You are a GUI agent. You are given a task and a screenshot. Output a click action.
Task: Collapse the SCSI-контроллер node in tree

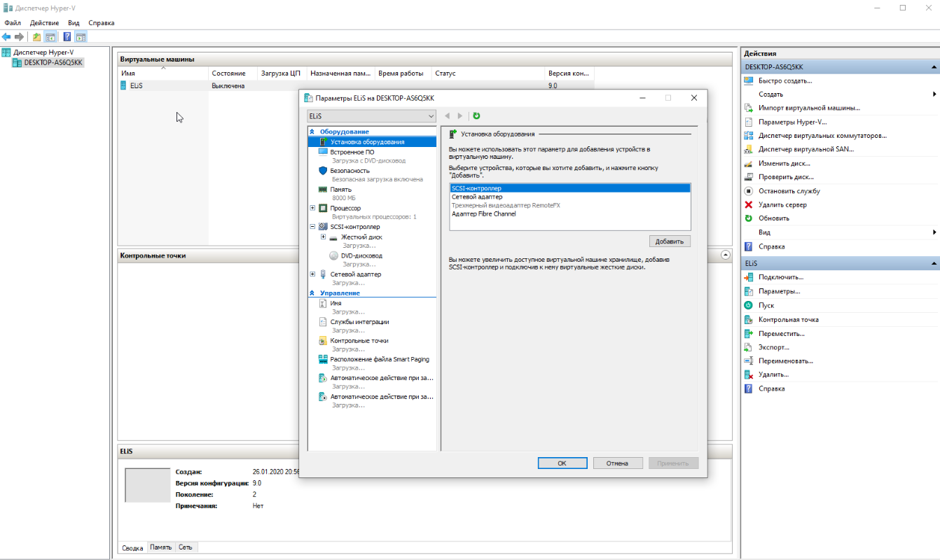(312, 227)
